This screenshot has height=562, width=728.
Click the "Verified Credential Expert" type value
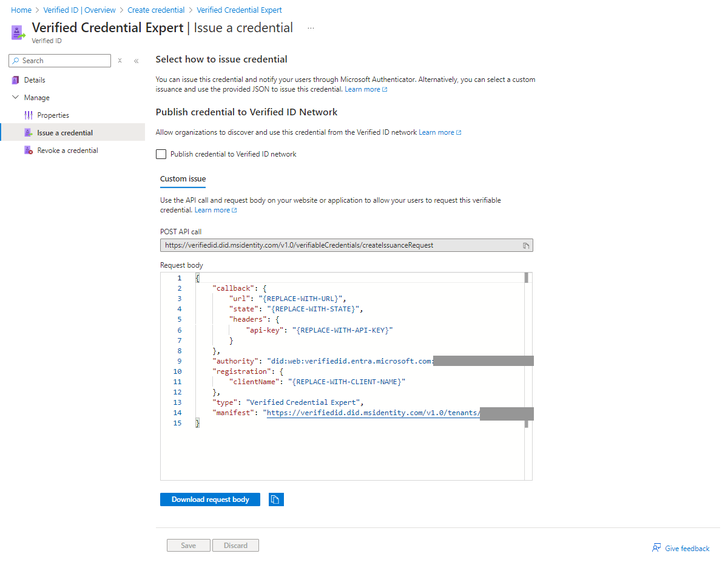304,402
